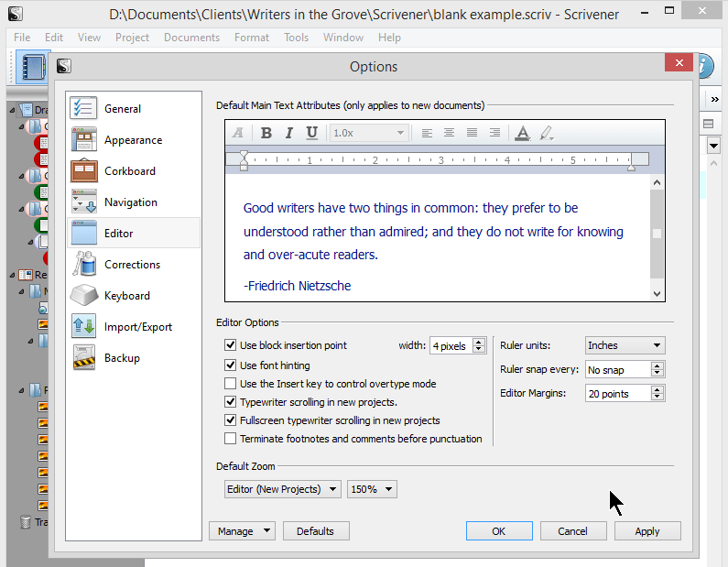Image resolution: width=728 pixels, height=567 pixels.
Task: Collapse the Draft folder in binder
Action: [x=12, y=111]
